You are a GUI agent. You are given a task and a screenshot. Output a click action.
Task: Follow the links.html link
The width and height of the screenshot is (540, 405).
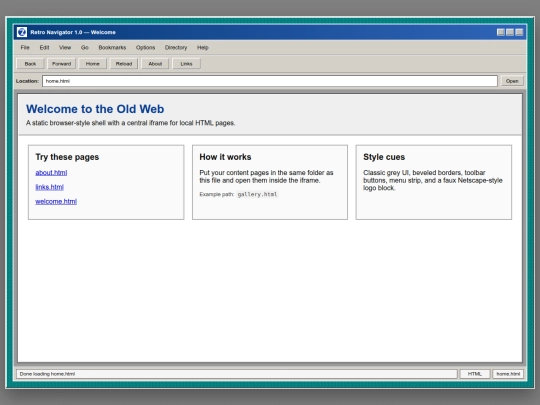50,187
